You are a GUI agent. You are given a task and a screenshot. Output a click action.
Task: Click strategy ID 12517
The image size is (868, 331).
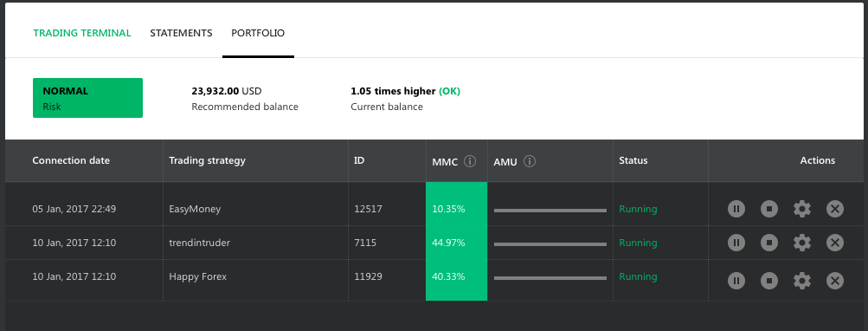pyautogui.click(x=368, y=210)
